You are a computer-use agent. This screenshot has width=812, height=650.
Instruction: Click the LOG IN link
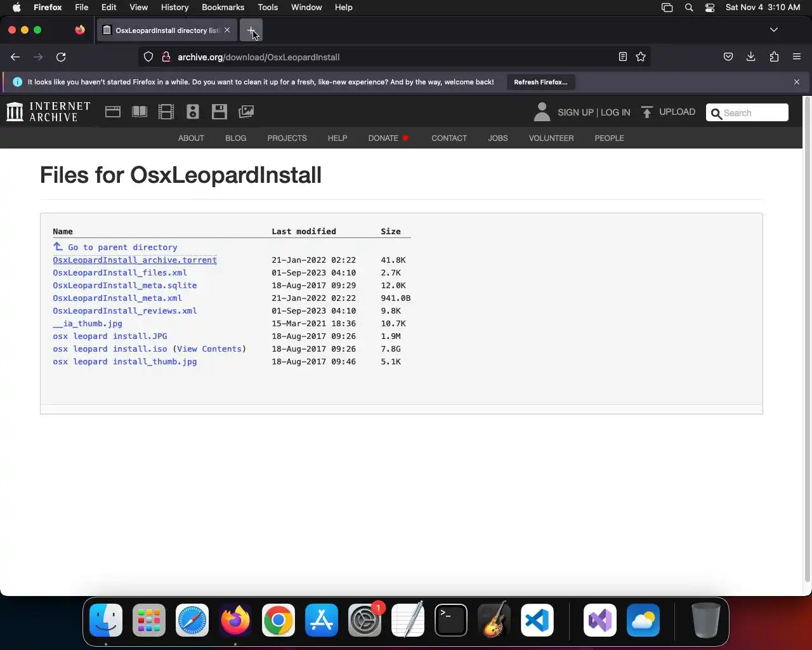[x=615, y=112]
